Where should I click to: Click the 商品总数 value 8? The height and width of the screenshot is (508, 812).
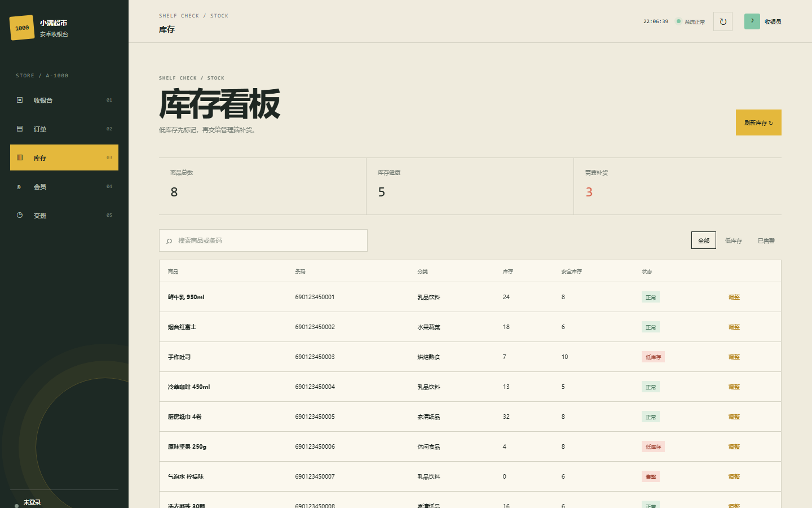pyautogui.click(x=174, y=192)
